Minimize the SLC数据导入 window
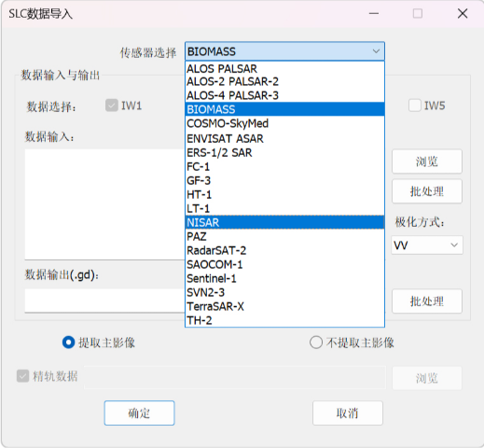The height and width of the screenshot is (448, 484). tap(374, 14)
